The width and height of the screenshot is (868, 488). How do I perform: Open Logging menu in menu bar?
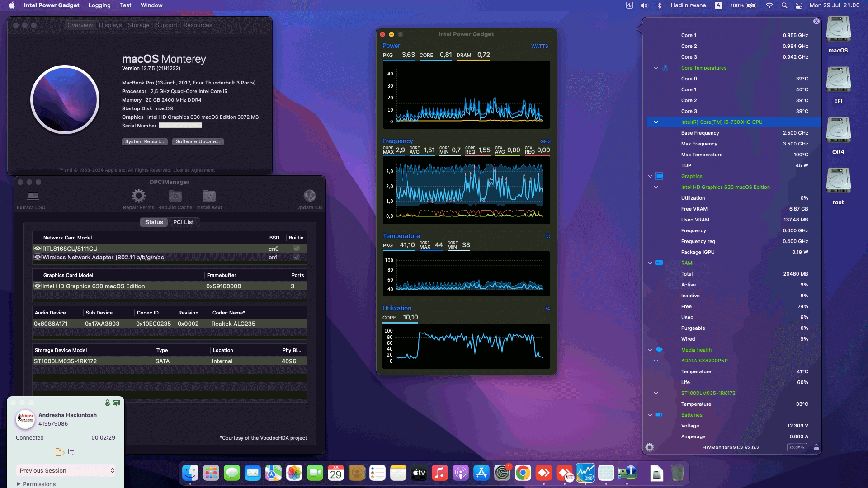(x=99, y=5)
